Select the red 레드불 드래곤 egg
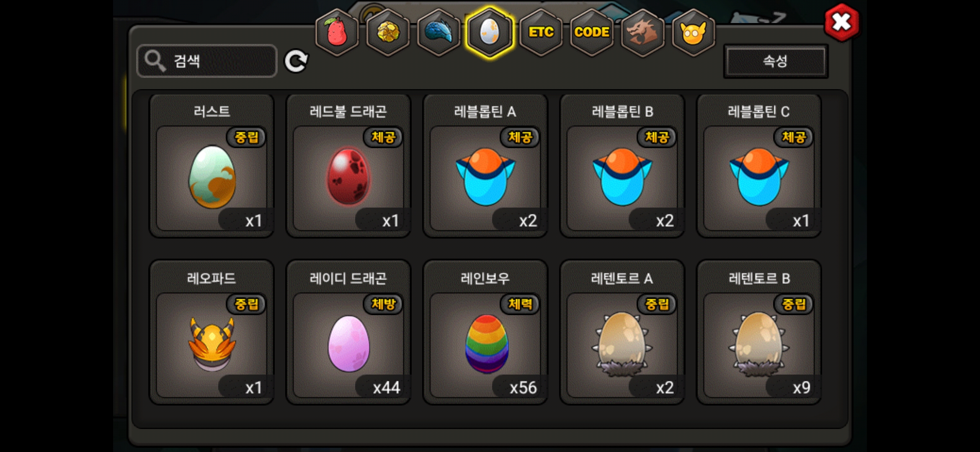Viewport: 980px width, 452px height. [348, 166]
